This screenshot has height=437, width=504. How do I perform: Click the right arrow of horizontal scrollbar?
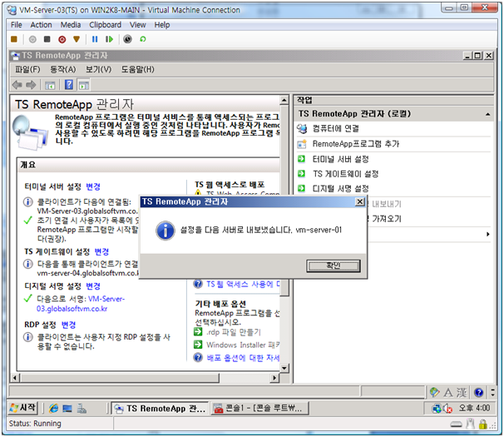pos(274,377)
